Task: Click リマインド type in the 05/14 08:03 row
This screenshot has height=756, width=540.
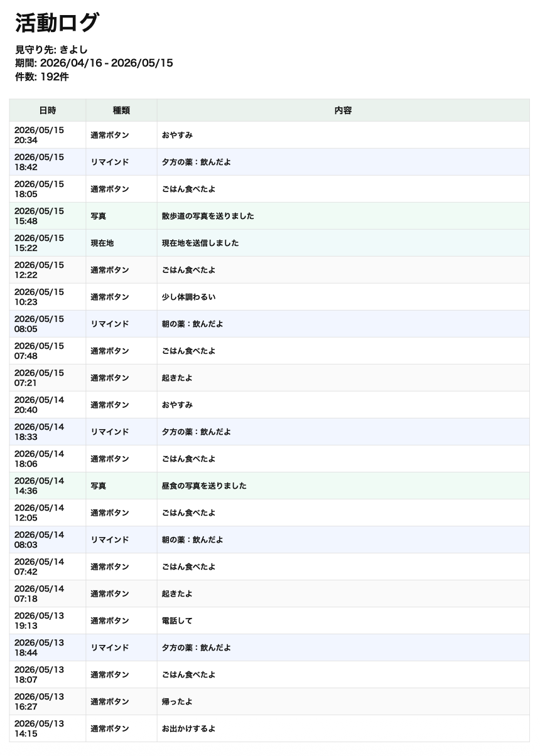Action: pyautogui.click(x=110, y=540)
